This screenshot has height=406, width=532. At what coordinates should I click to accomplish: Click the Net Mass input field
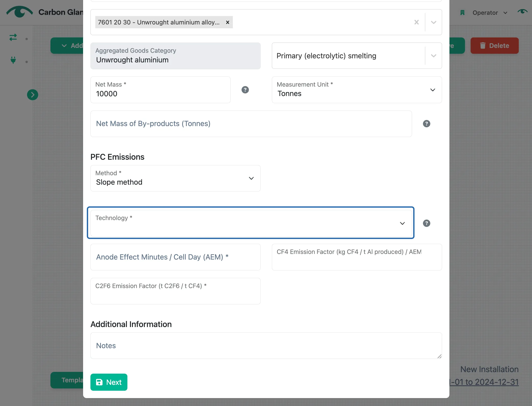[x=160, y=90]
